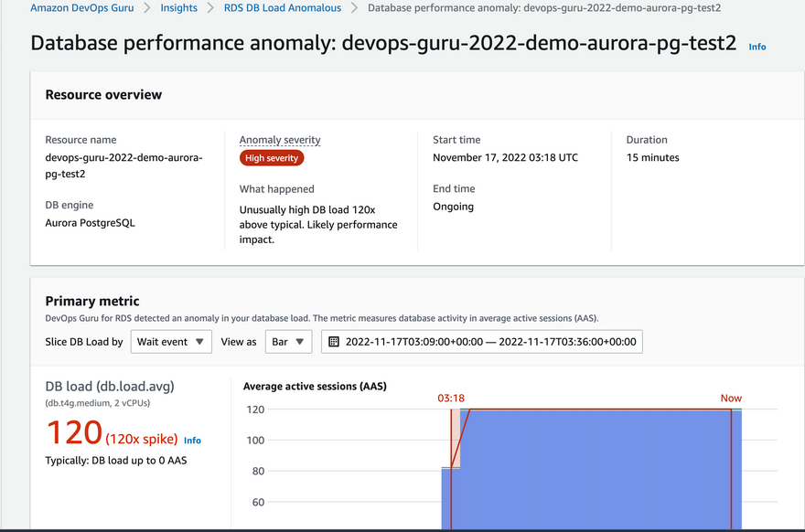Viewport: 805px width, 532px height.
Task: Click the Unusually high DB load description
Action: (x=318, y=225)
